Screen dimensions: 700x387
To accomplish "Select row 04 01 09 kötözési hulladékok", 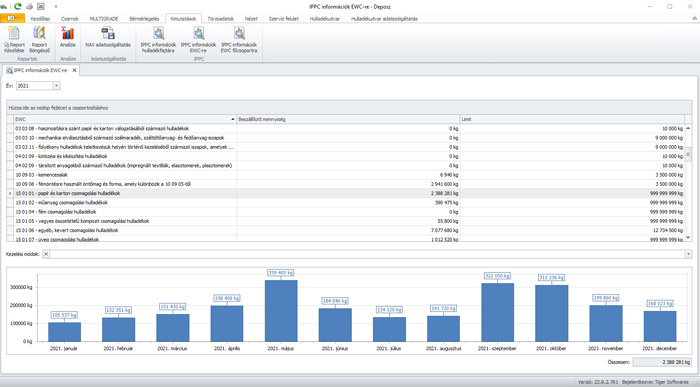I will coord(346,156).
